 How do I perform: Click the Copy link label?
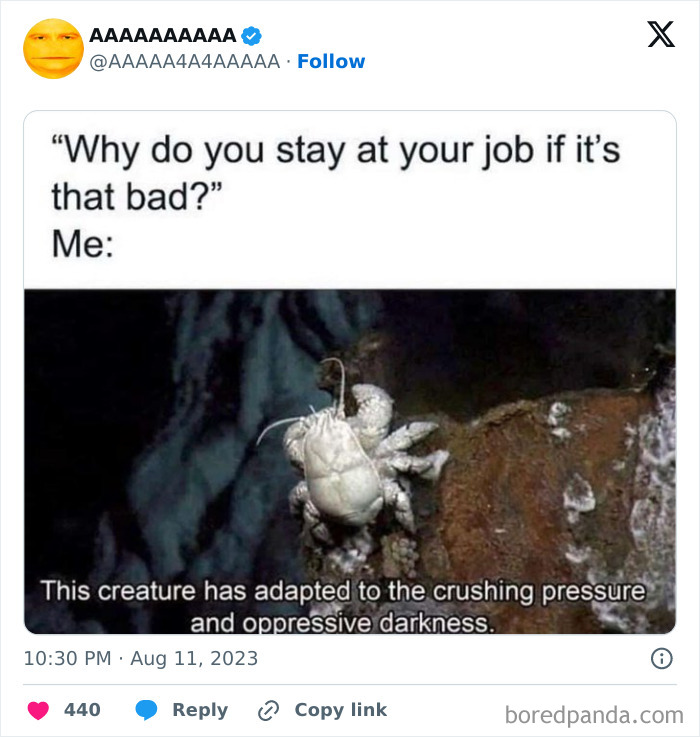[341, 710]
